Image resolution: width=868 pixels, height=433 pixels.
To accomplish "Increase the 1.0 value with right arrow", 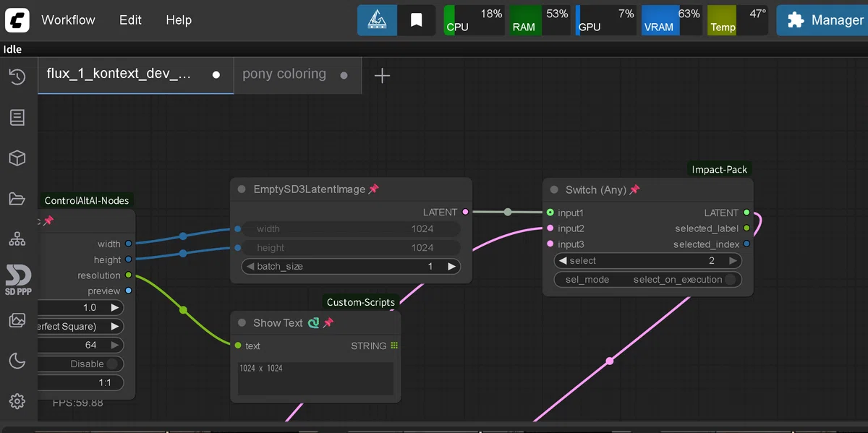I will coord(114,307).
